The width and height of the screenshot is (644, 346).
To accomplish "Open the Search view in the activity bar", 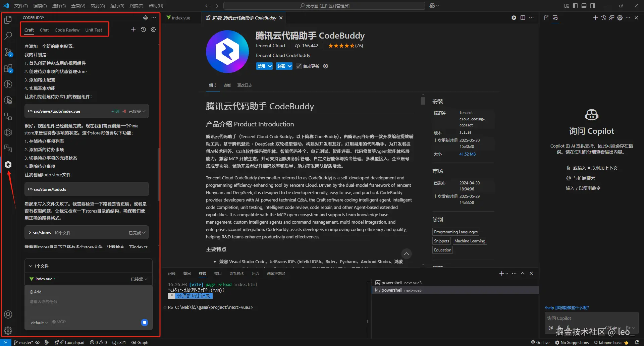I will 8,36.
